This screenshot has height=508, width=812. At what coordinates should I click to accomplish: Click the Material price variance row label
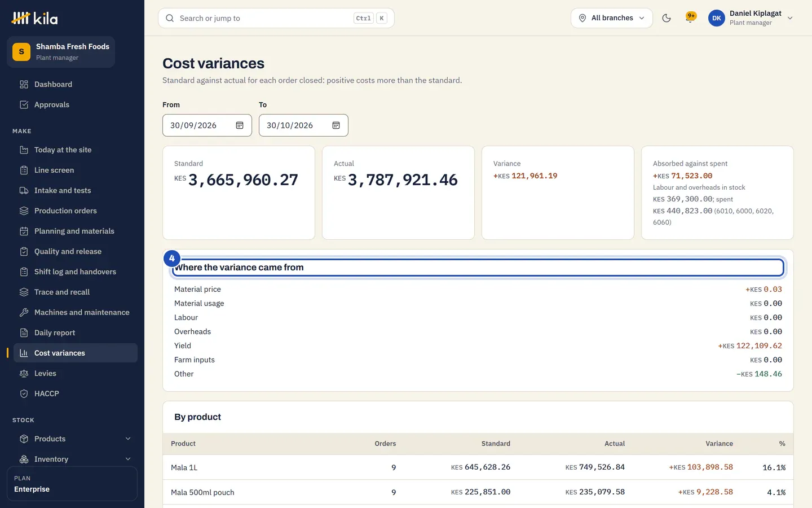(x=197, y=289)
